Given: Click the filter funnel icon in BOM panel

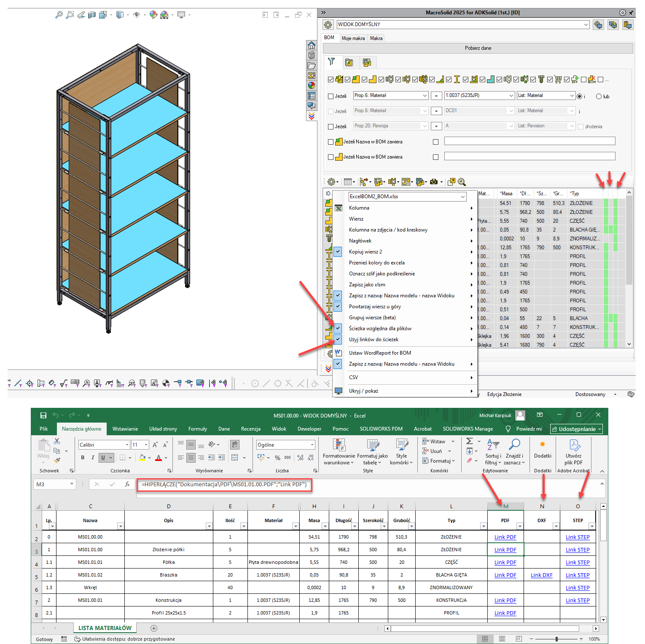Looking at the screenshot, I should pos(331,62).
